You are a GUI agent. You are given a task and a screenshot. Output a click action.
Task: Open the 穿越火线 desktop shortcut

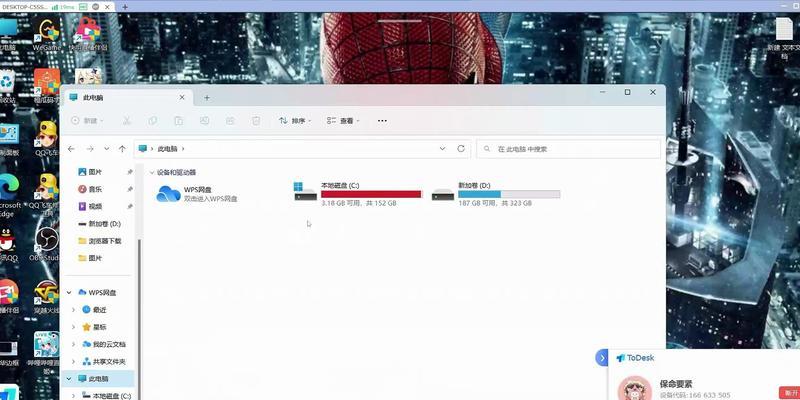coord(46,297)
